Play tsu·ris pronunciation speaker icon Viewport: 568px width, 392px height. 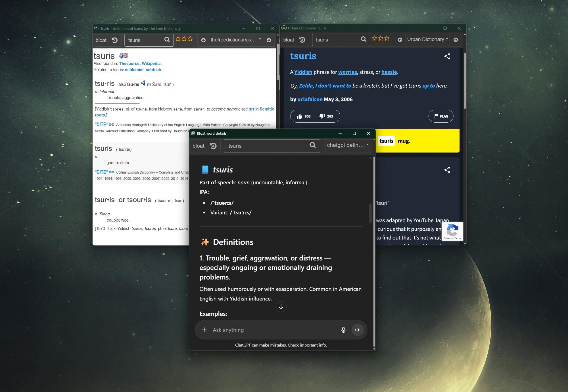point(143,83)
